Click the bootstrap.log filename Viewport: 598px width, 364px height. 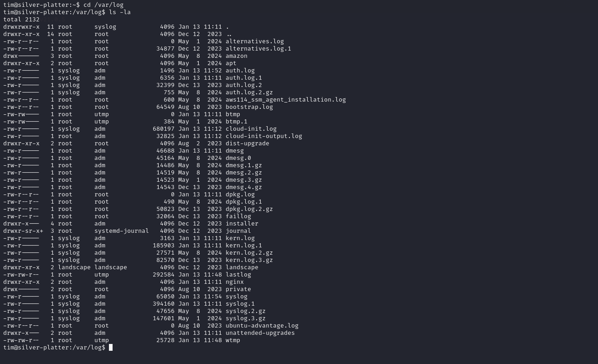point(249,107)
